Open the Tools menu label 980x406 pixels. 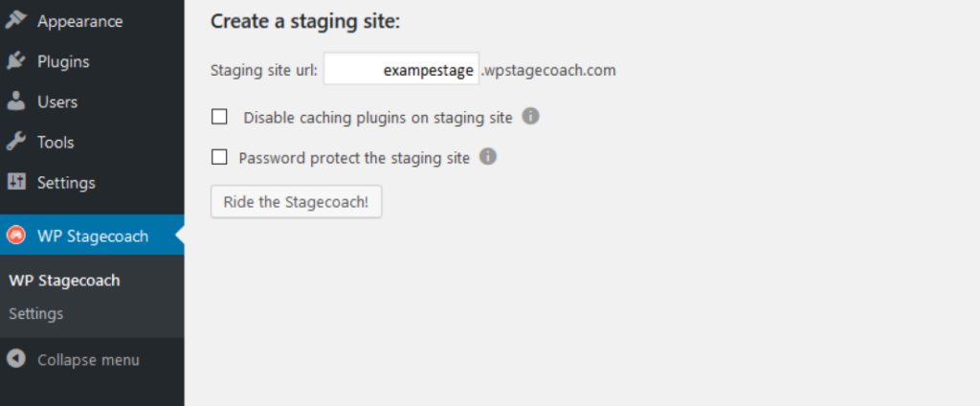click(56, 142)
